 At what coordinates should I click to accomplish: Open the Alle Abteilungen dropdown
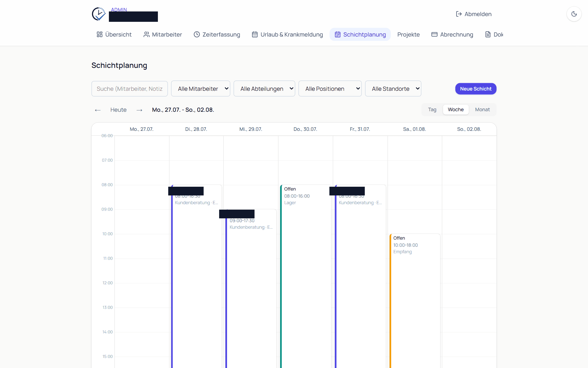(x=264, y=89)
